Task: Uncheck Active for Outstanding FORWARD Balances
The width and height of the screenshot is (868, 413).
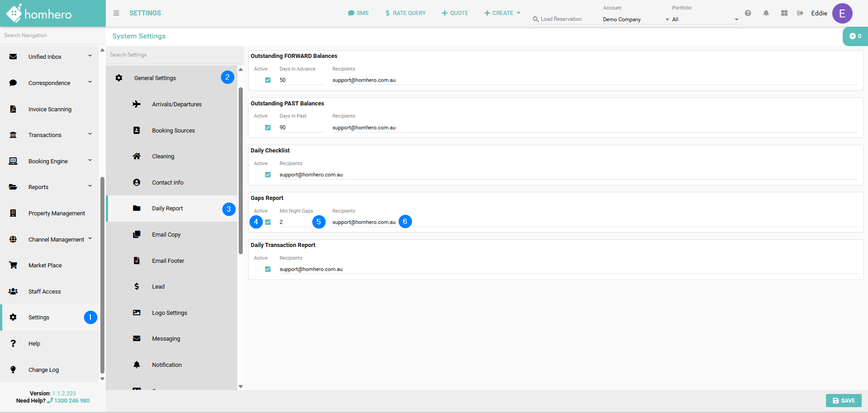Action: (x=268, y=80)
